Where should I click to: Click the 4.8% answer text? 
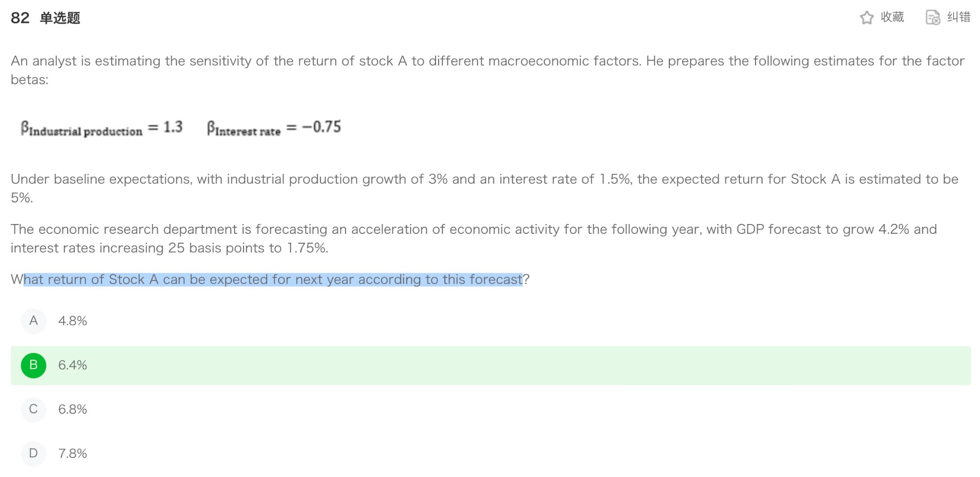point(73,321)
